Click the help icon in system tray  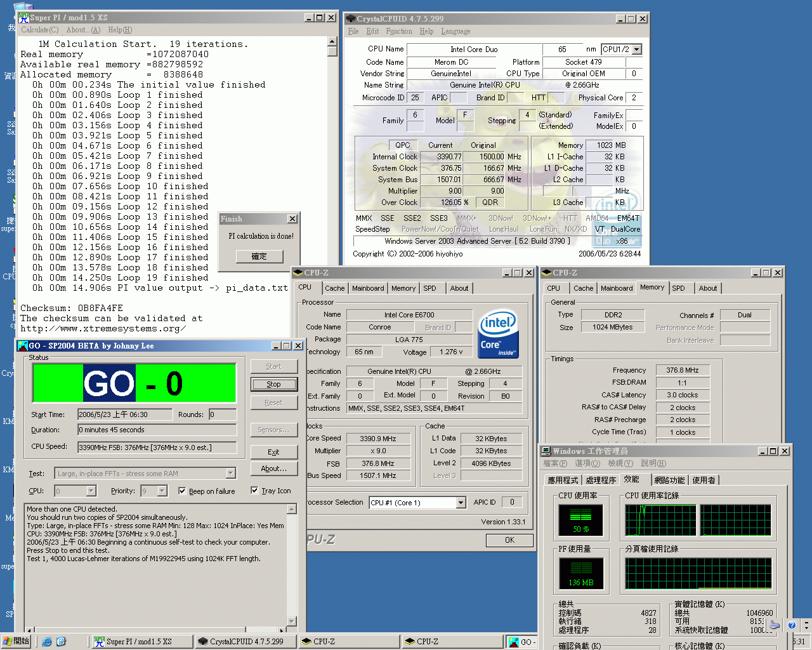pyautogui.click(x=792, y=625)
